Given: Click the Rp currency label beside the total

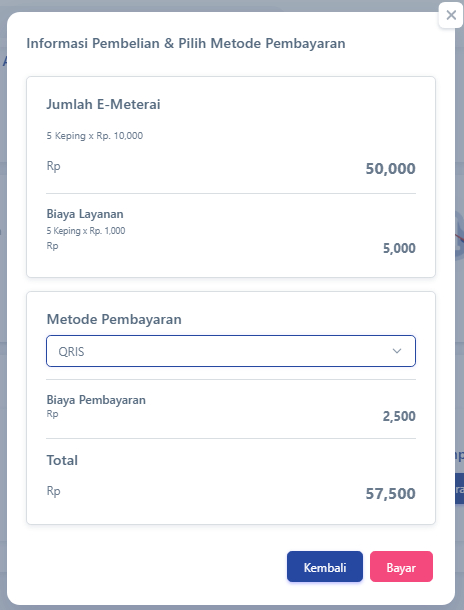Looking at the screenshot, I should coord(54,491).
